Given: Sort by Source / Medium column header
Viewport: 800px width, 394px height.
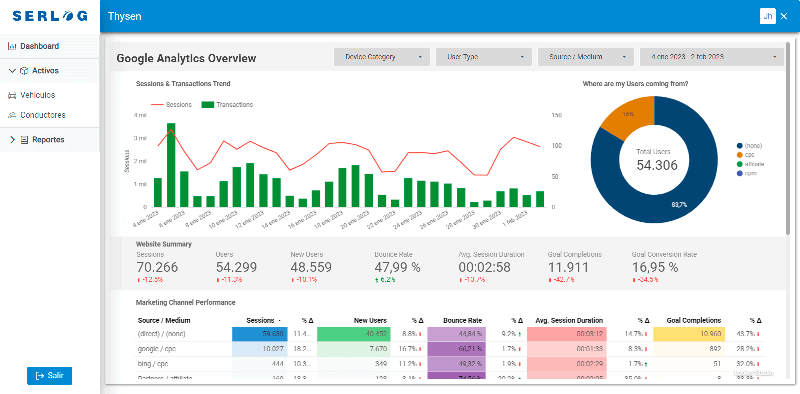Looking at the screenshot, I should 164,321.
